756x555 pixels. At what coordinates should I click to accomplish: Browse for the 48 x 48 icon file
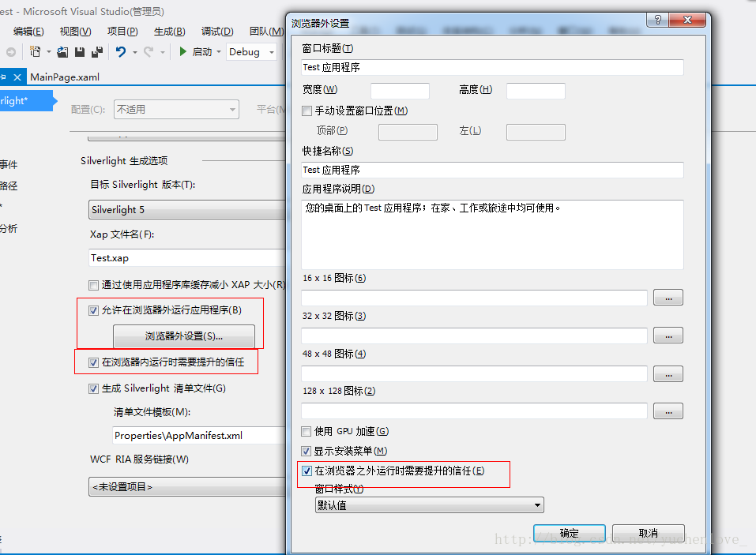[x=668, y=373]
